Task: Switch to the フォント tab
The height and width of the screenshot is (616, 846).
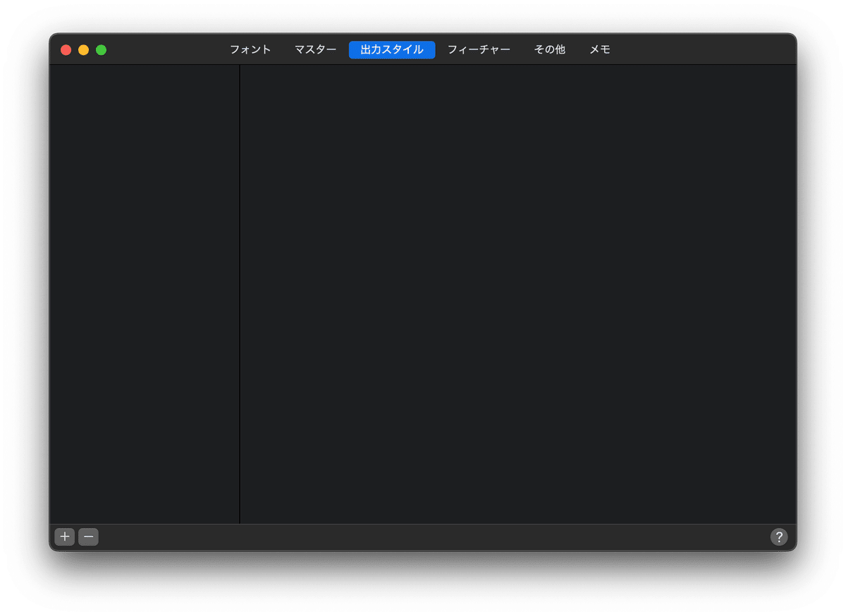Action: [250, 50]
